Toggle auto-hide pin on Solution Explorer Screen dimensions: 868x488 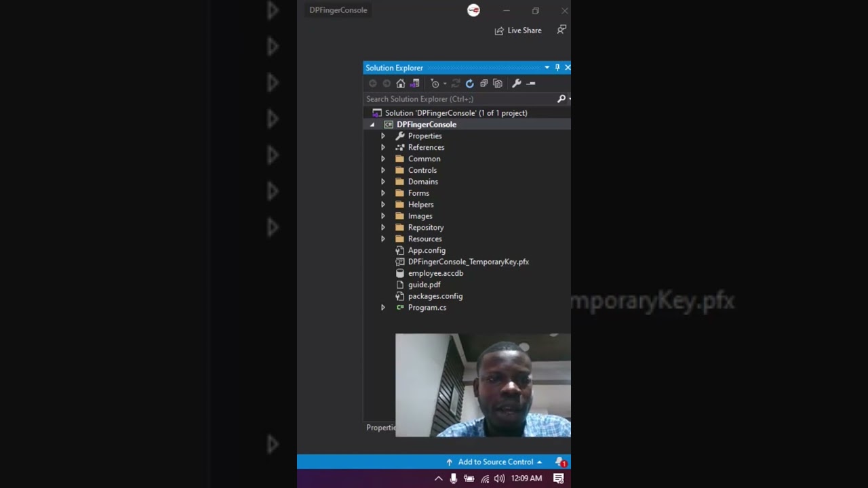557,68
